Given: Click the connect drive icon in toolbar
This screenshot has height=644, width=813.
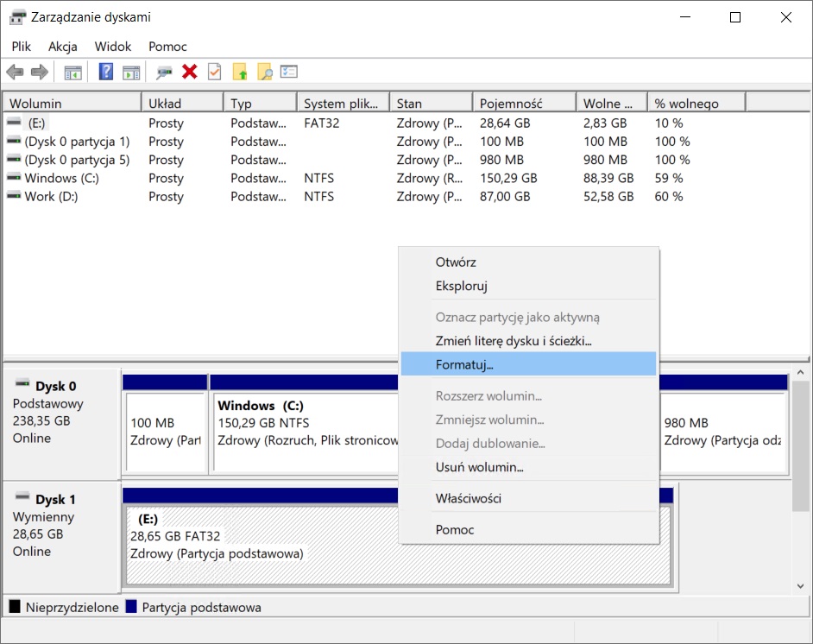Looking at the screenshot, I should (x=164, y=73).
